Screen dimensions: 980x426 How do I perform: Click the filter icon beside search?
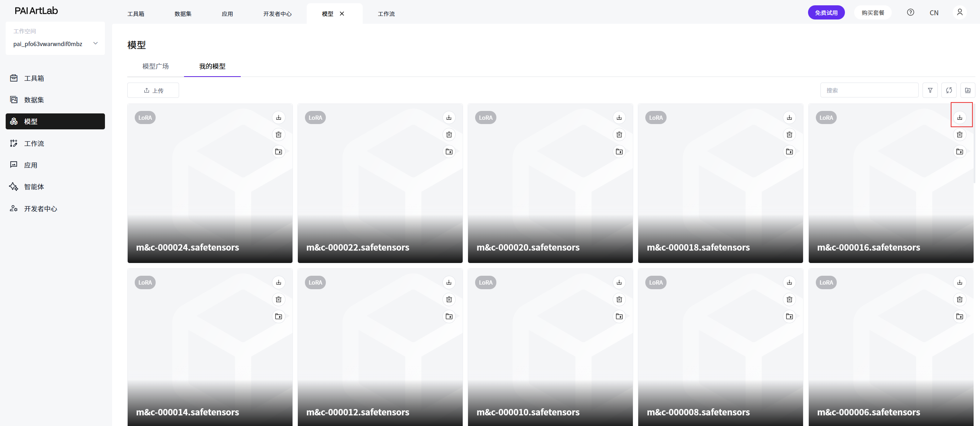(930, 90)
